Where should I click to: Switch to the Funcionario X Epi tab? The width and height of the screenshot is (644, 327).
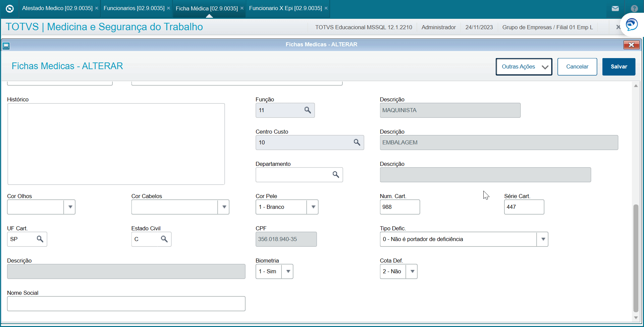(x=285, y=8)
